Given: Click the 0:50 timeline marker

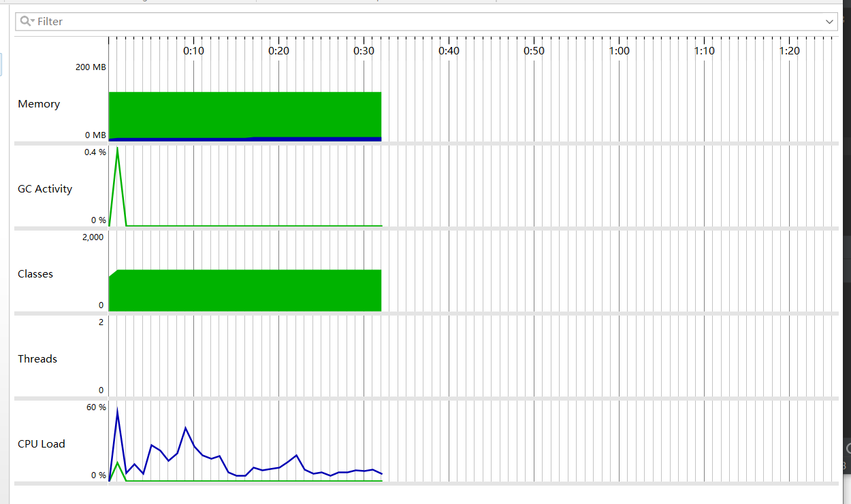Looking at the screenshot, I should click(x=534, y=51).
